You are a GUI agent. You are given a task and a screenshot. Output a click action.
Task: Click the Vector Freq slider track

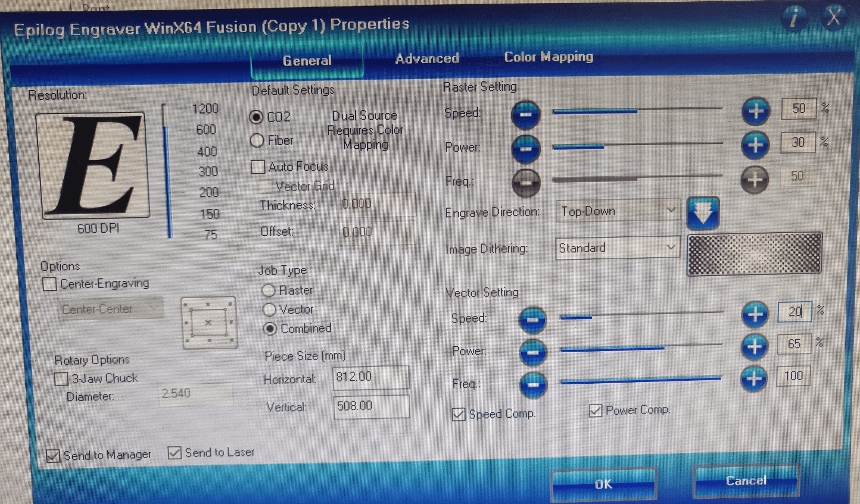[x=641, y=380]
